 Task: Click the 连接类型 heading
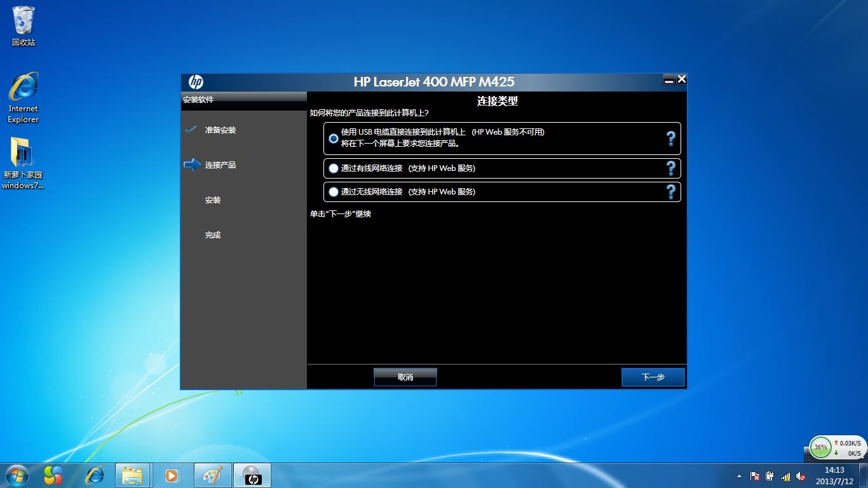pos(498,100)
